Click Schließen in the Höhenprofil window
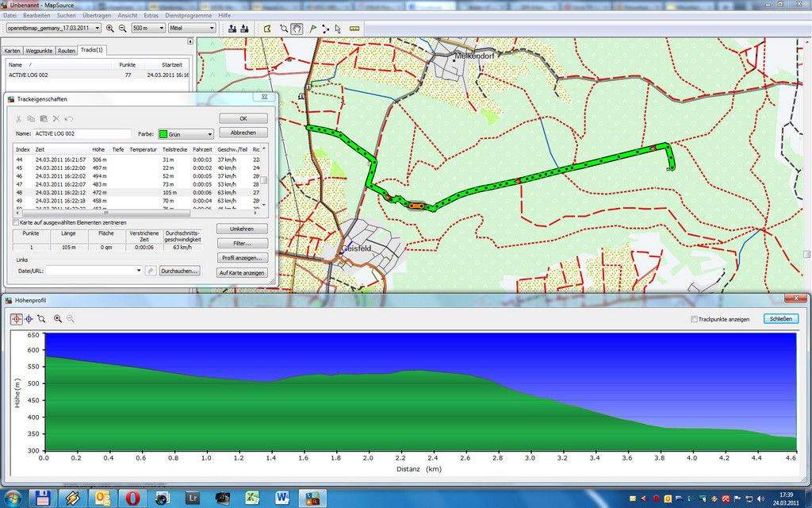Image resolution: width=812 pixels, height=508 pixels. (781, 319)
